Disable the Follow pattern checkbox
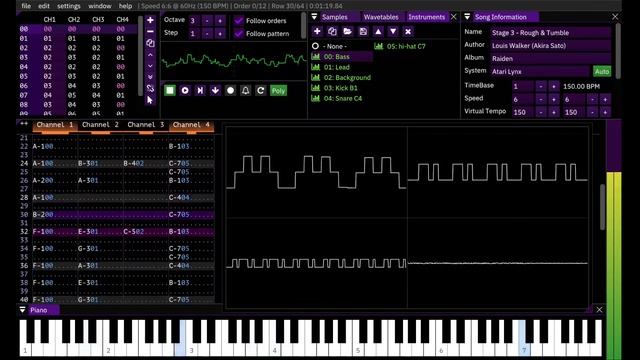This screenshot has width=640, height=360. pos(239,33)
